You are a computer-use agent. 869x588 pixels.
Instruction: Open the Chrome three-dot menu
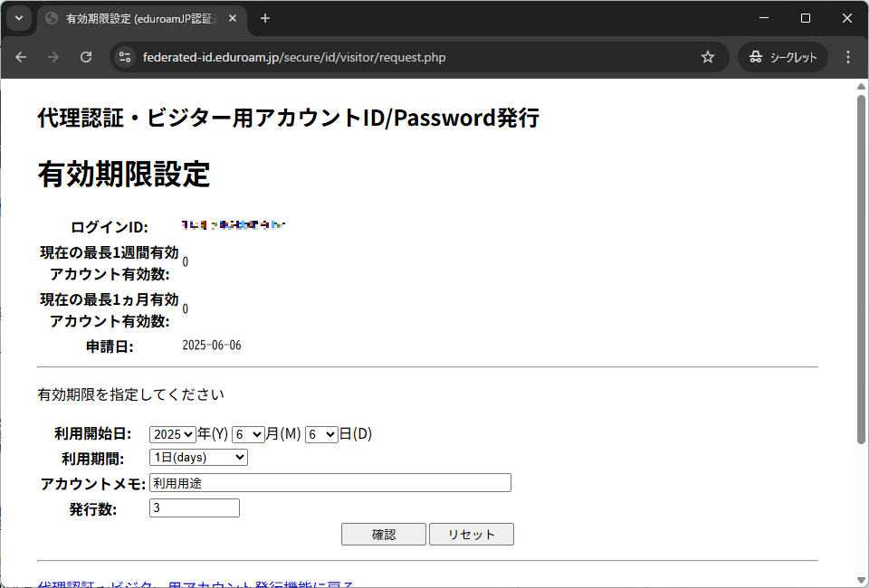pyautogui.click(x=848, y=57)
